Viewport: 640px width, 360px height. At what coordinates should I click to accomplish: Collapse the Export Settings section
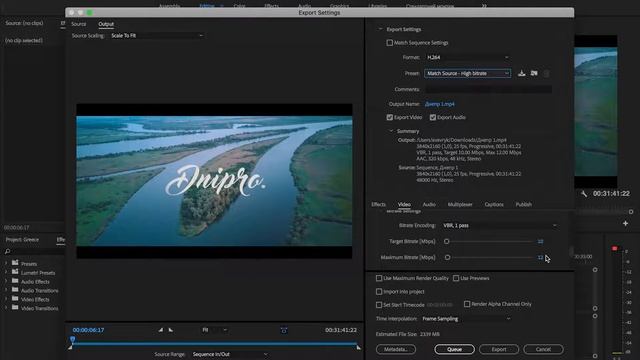[x=380, y=29]
